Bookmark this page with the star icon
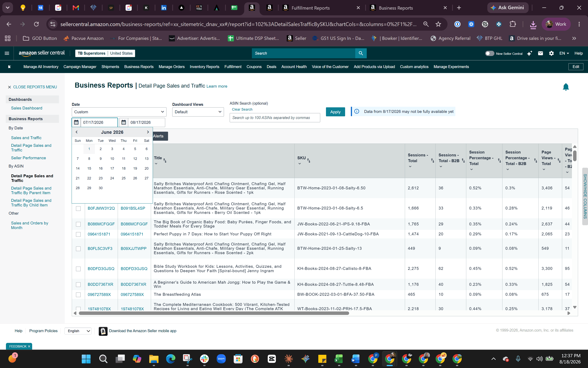588x368 pixels. click(438, 24)
